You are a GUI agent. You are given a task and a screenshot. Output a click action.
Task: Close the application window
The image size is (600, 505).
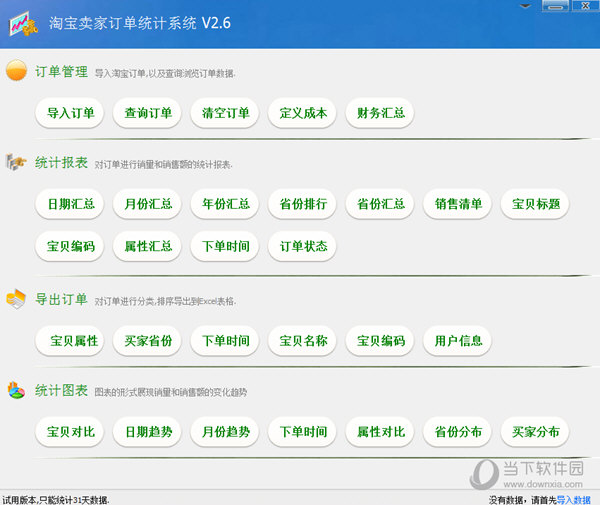[585, 6]
